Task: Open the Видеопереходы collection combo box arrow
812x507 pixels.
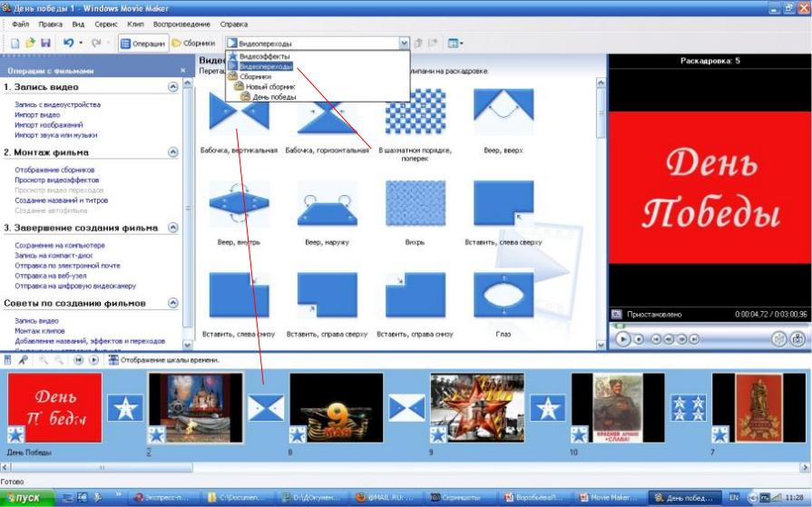Action: click(404, 44)
